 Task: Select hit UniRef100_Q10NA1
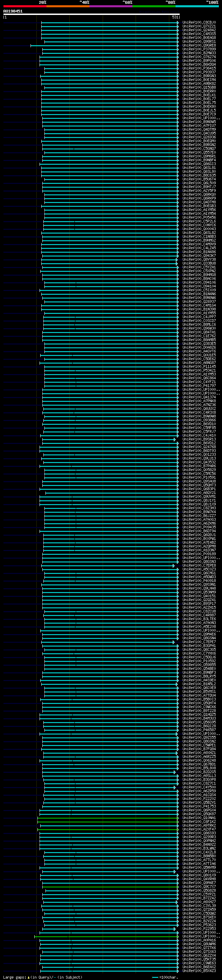[199, 818]
